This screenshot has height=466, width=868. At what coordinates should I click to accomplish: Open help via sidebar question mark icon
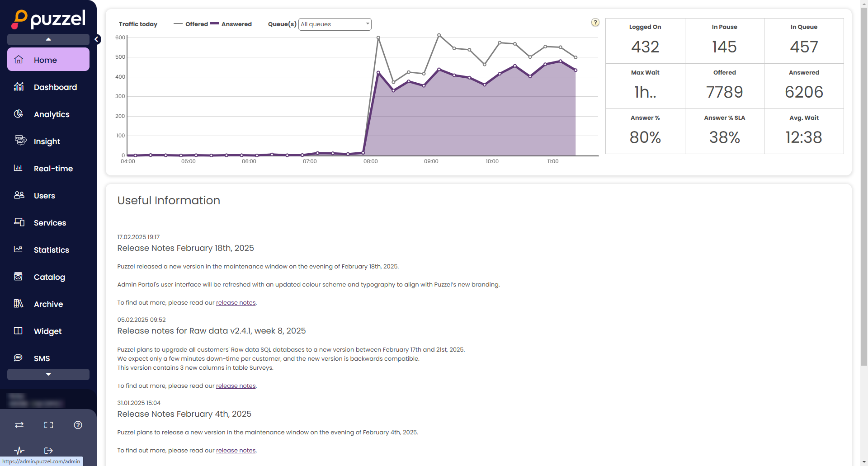coord(78,425)
